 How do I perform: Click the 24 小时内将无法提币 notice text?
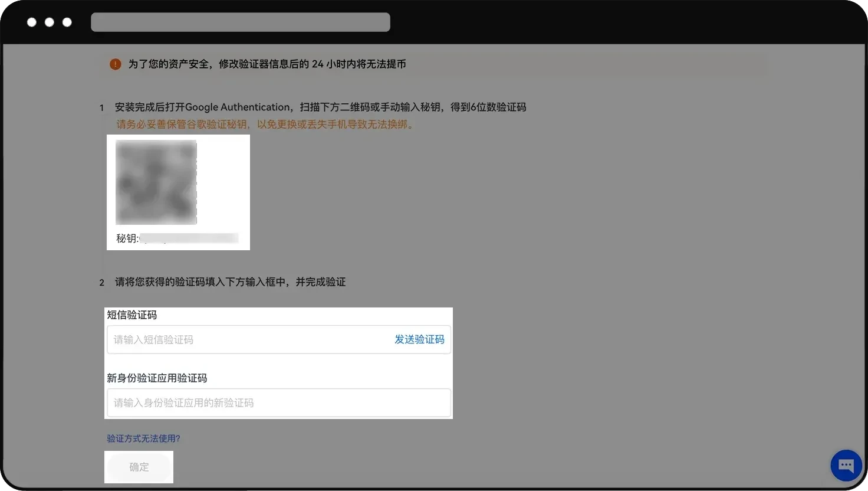tap(359, 64)
